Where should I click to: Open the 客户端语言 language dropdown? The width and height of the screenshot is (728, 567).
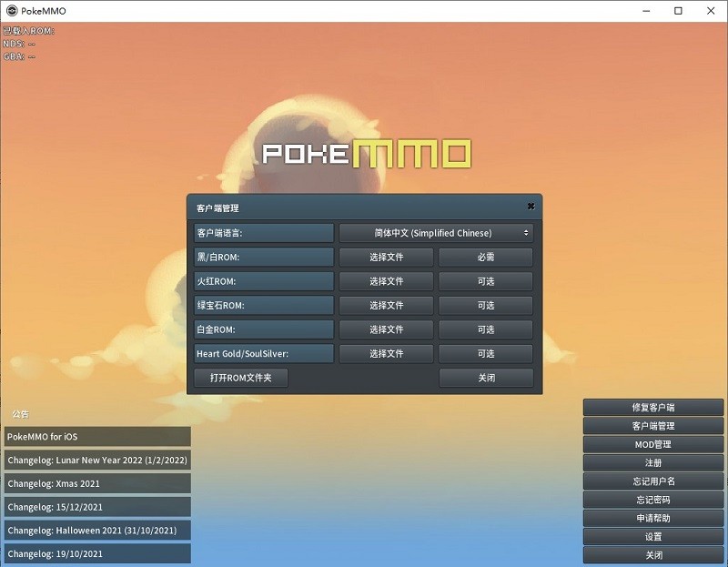tap(436, 233)
